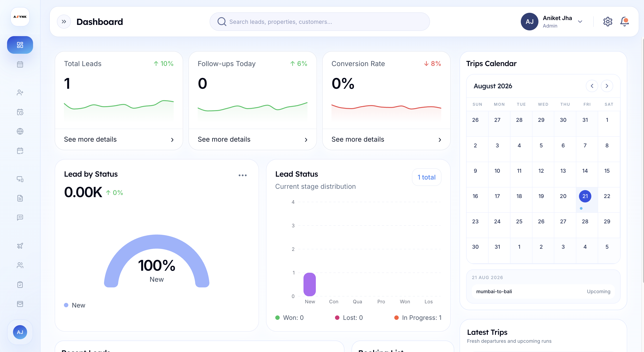Open the dashboard grid icon in sidebar
Viewport: 644px width, 352px height.
pyautogui.click(x=20, y=45)
